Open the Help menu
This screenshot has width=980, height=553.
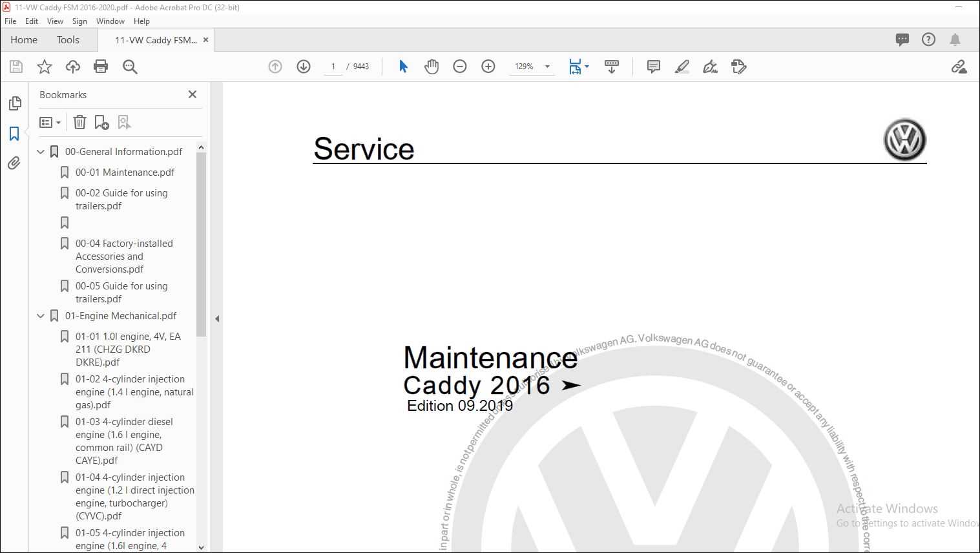141,21
